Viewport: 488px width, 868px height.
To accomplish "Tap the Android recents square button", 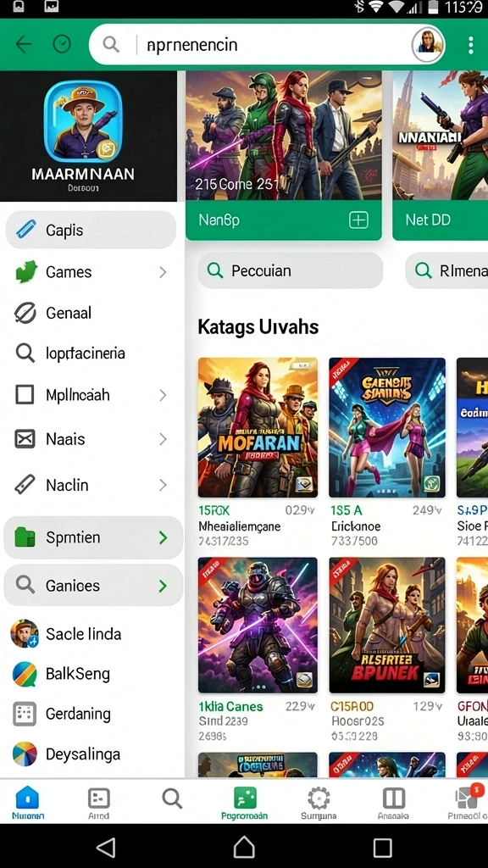I will pyautogui.click(x=382, y=847).
